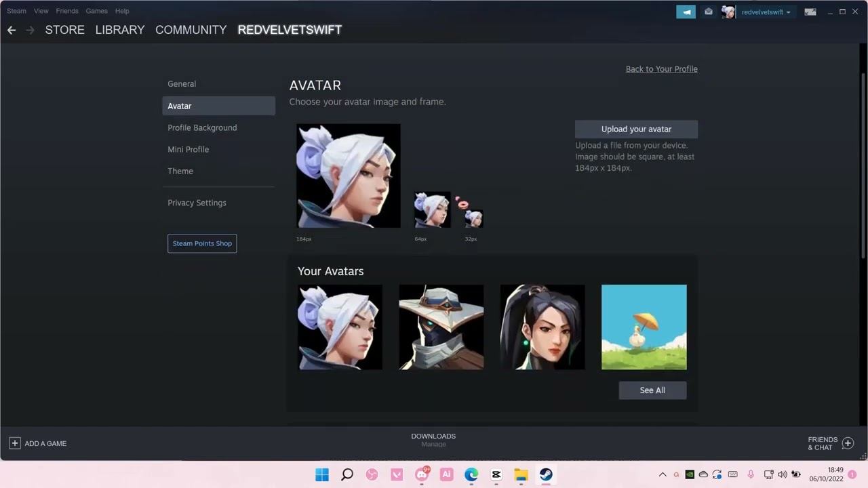Viewport: 868px width, 488px height.
Task: Open the Friends menu
Action: [x=67, y=11]
